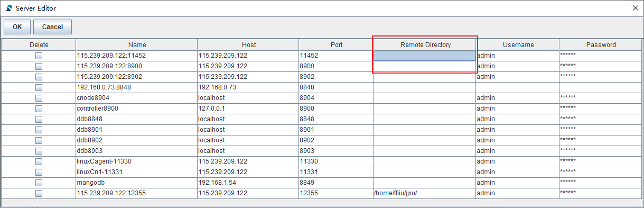Check Delete box for 192.168.0.73:8848
This screenshot has width=644, height=208.
click(39, 87)
